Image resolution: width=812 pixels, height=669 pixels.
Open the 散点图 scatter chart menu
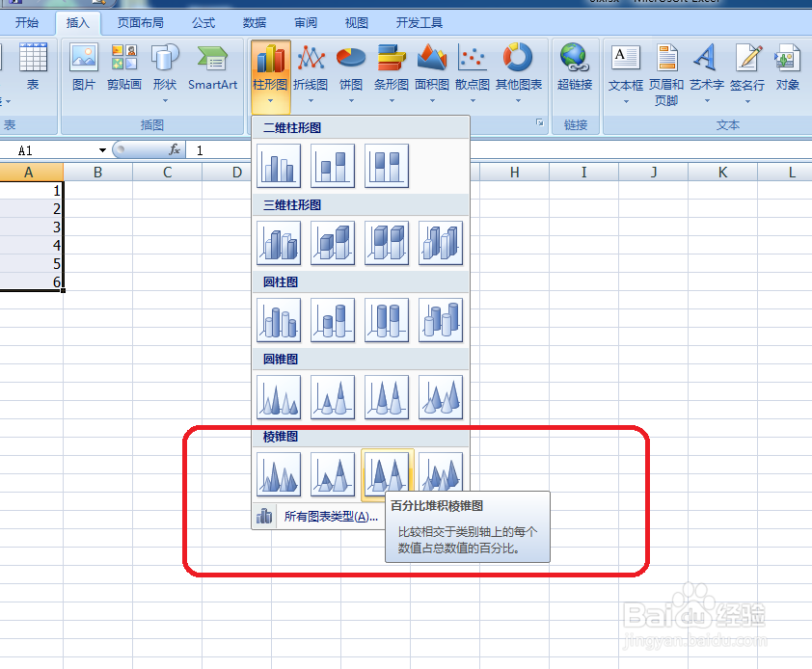click(473, 75)
